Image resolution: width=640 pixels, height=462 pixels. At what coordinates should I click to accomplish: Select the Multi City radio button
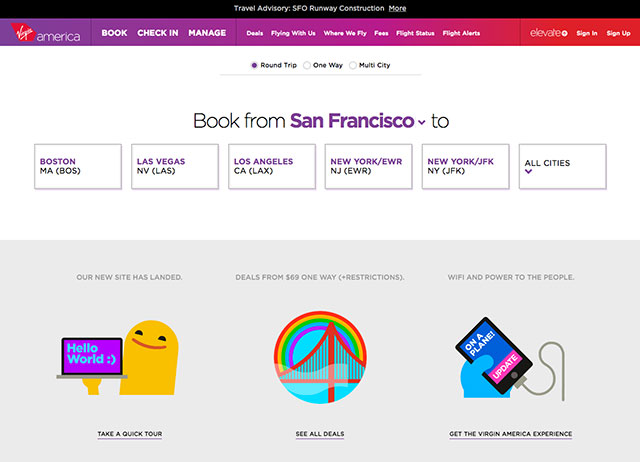[x=353, y=65]
